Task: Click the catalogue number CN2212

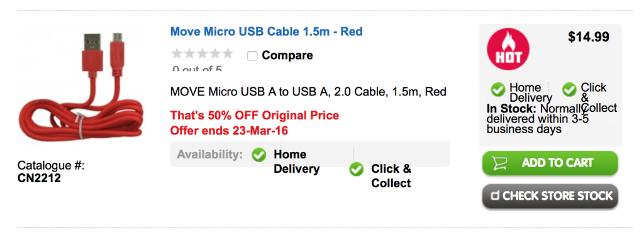Action: (39, 178)
